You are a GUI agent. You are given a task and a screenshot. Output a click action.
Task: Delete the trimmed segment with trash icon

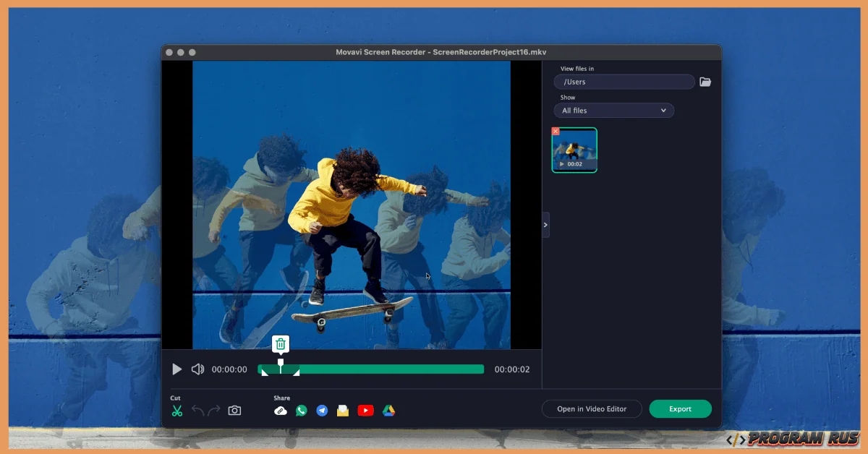pyautogui.click(x=280, y=344)
